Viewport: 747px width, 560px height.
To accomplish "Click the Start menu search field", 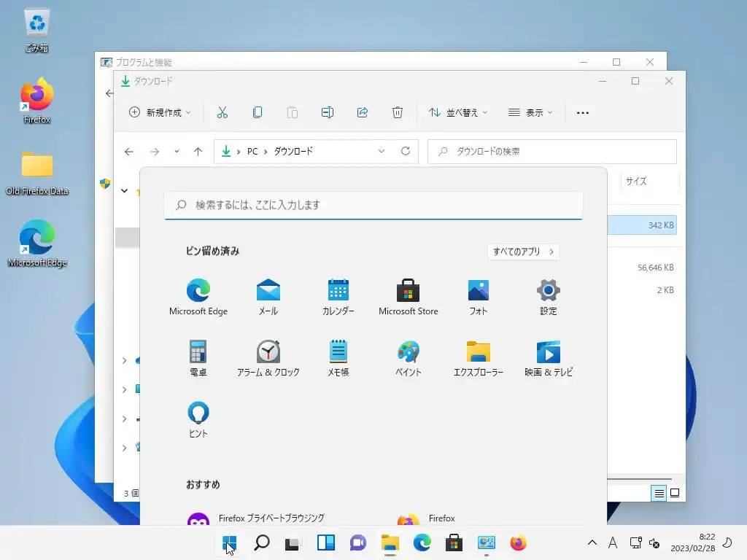I will [373, 205].
